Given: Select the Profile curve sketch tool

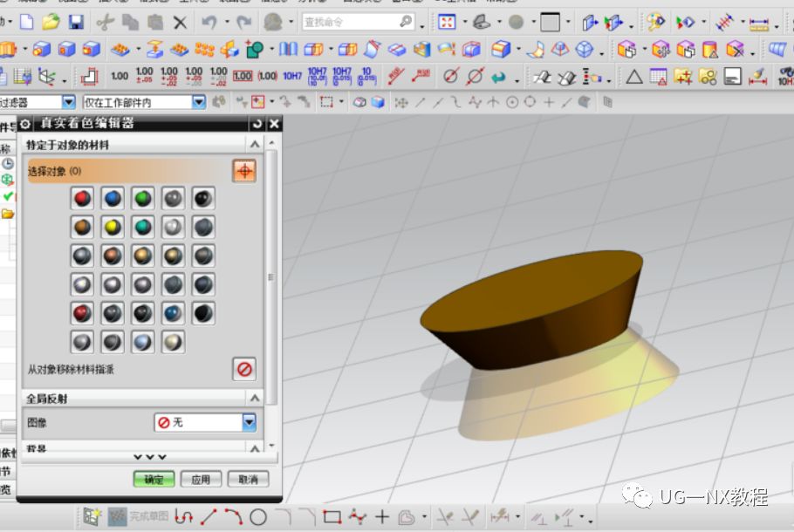Looking at the screenshot, I should [x=184, y=517].
